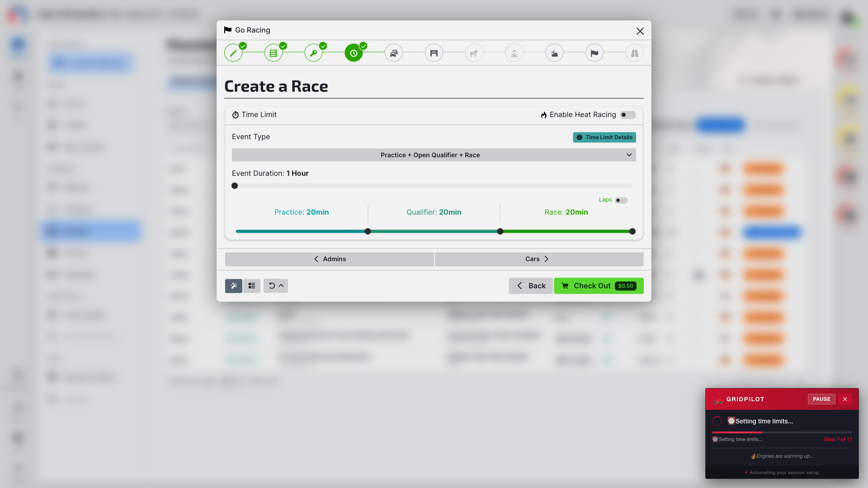The image size is (868, 488).
Task: Open the server list step icon
Action: [274, 53]
